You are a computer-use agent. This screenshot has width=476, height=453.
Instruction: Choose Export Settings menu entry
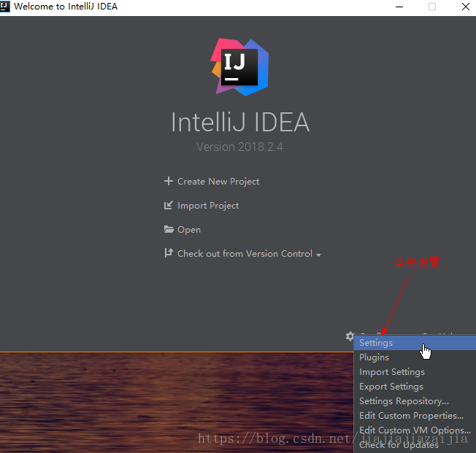(415, 387)
